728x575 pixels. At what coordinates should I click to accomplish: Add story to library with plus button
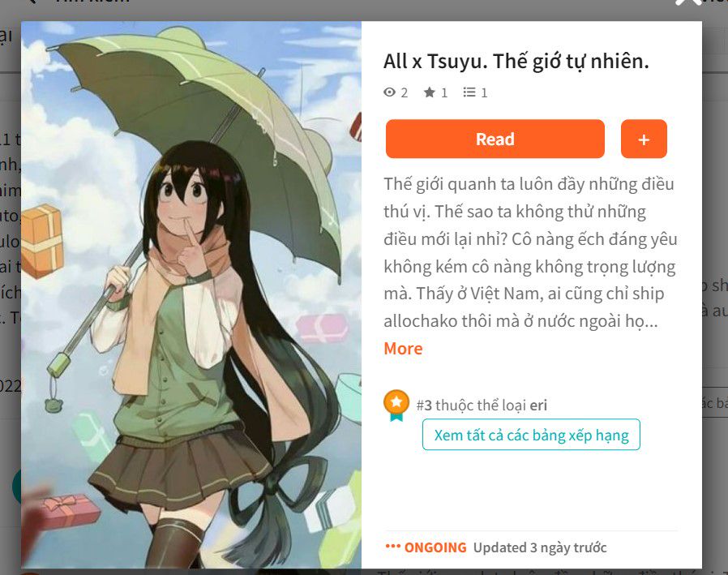[x=644, y=139]
